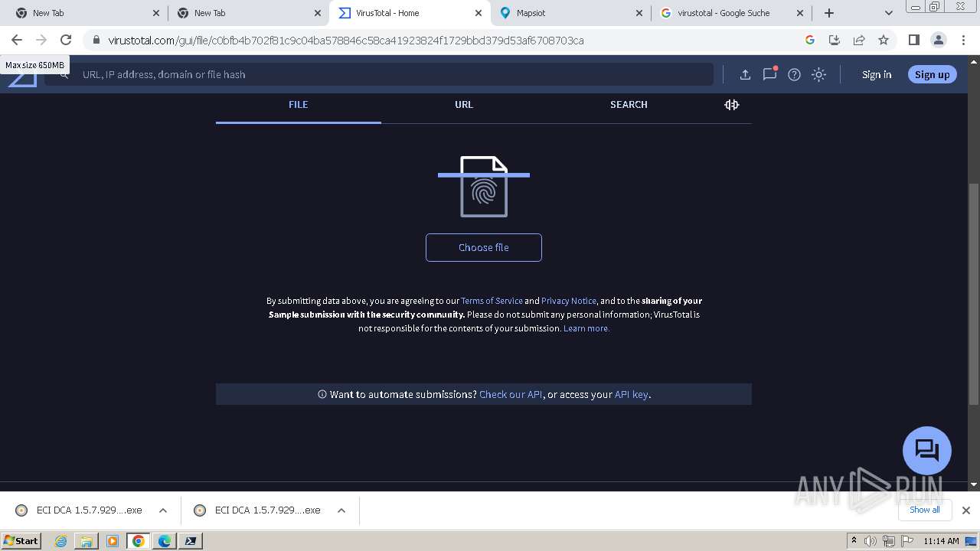Screen dimensions: 980x551
Task: Open the Chrome three-dot menu
Action: [963, 40]
